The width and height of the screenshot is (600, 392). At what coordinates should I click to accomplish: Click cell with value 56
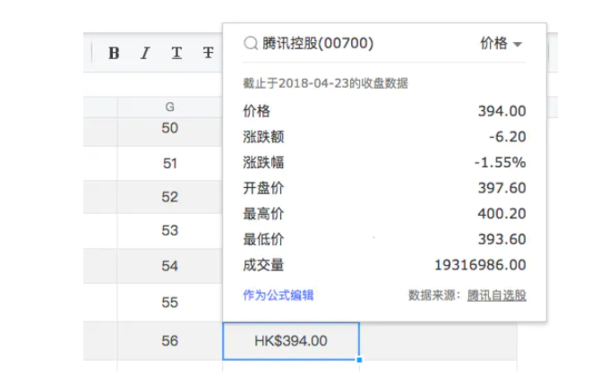(170, 341)
